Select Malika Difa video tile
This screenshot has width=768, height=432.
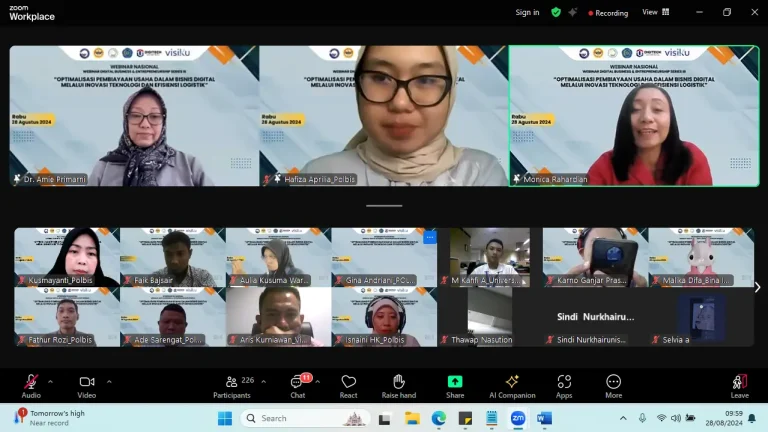(701, 257)
